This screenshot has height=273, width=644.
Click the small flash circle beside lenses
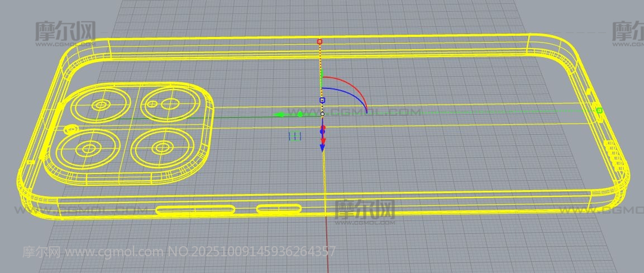[70, 130]
